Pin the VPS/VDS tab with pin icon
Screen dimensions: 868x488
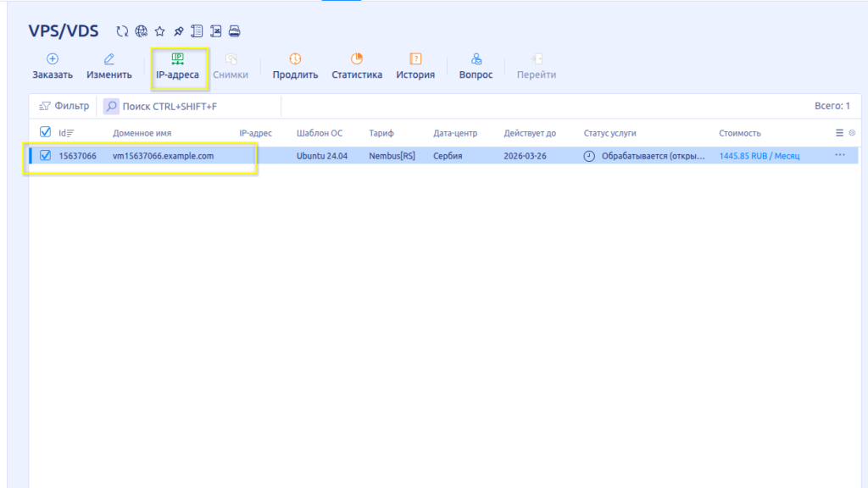point(179,32)
